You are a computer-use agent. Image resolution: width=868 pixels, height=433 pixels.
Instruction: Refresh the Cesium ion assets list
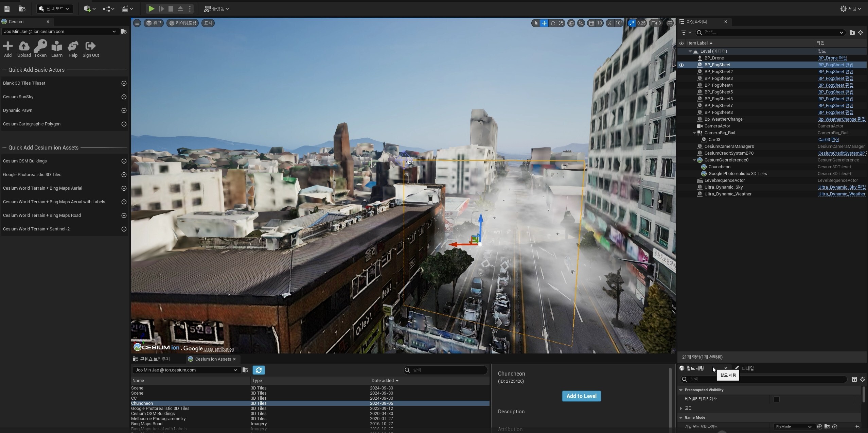tap(259, 370)
